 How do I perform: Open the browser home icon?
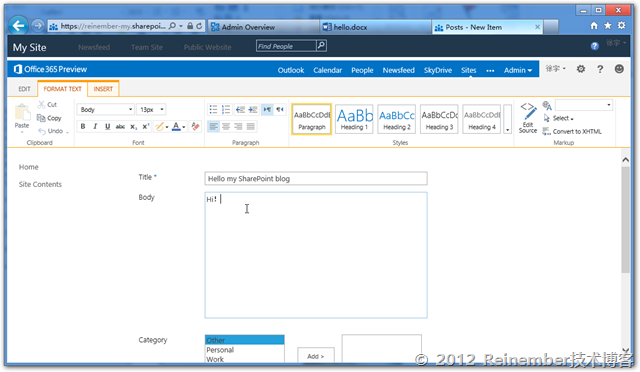[594, 26]
